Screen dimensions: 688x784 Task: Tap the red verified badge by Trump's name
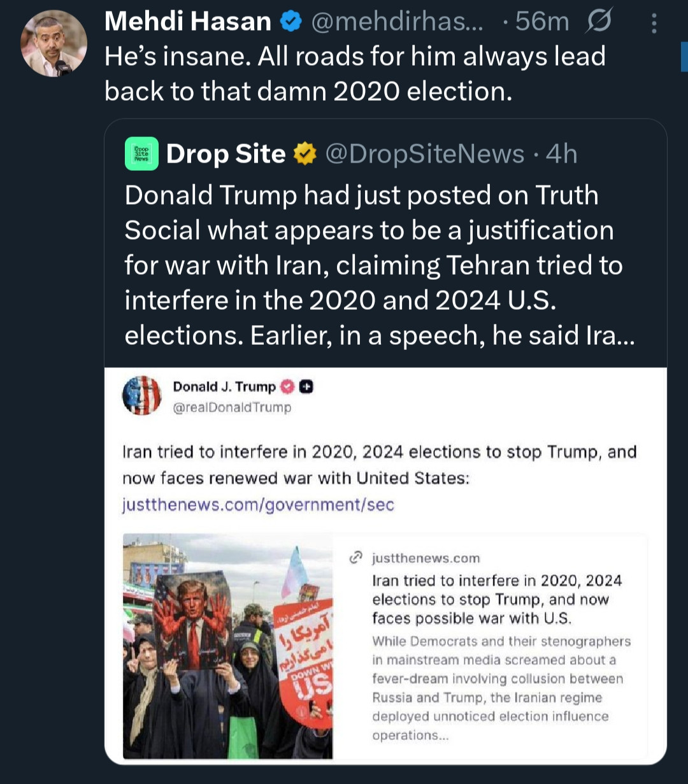287,387
